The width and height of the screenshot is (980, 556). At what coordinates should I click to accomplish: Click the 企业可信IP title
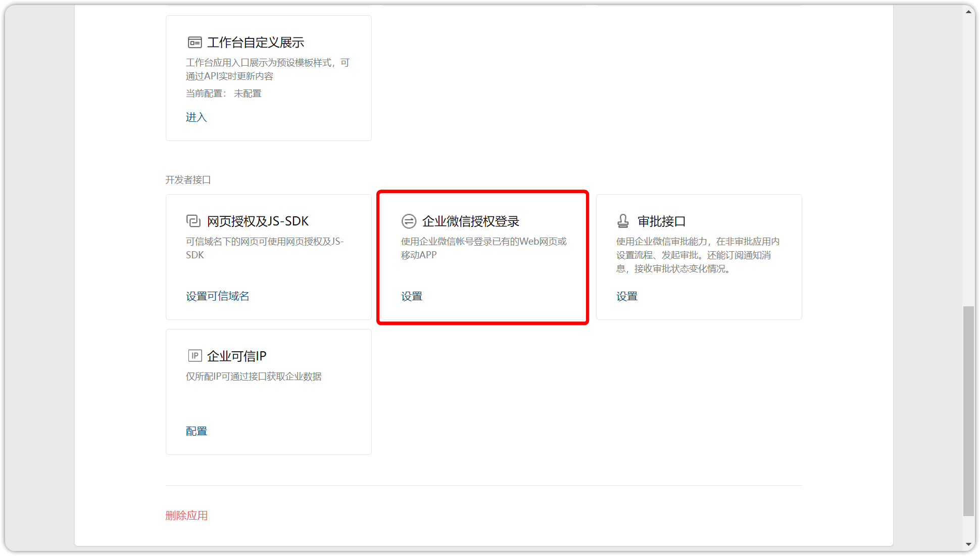236,356
